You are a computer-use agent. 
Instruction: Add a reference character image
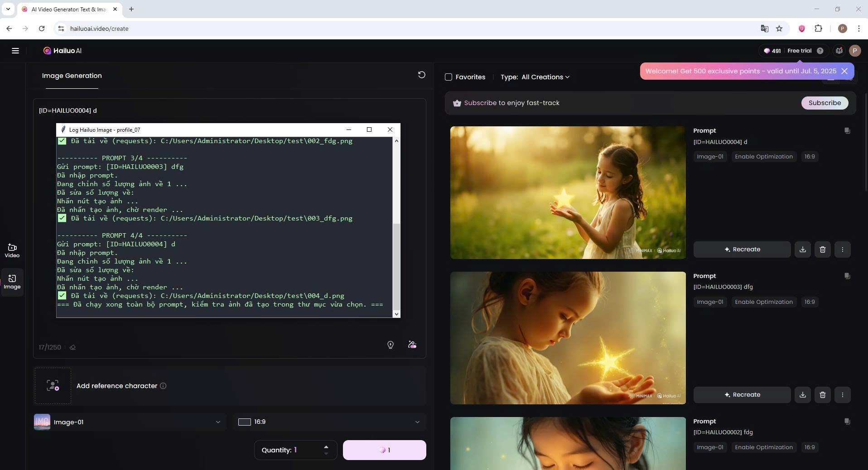(53, 386)
